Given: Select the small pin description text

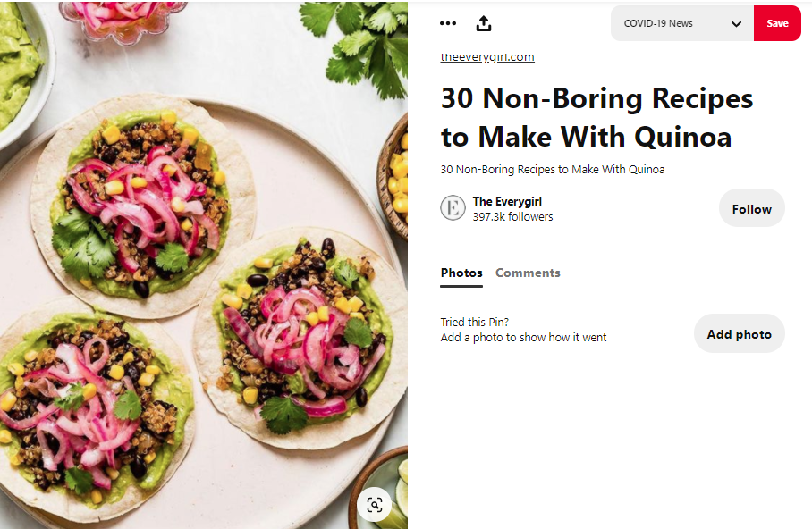Looking at the screenshot, I should [x=552, y=169].
